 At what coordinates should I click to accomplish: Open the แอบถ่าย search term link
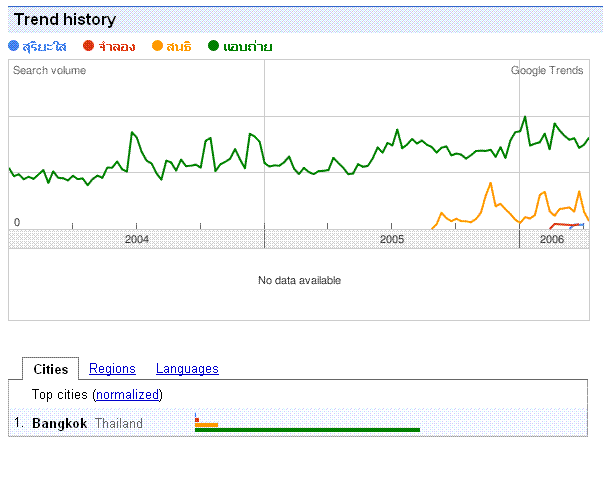click(x=248, y=47)
